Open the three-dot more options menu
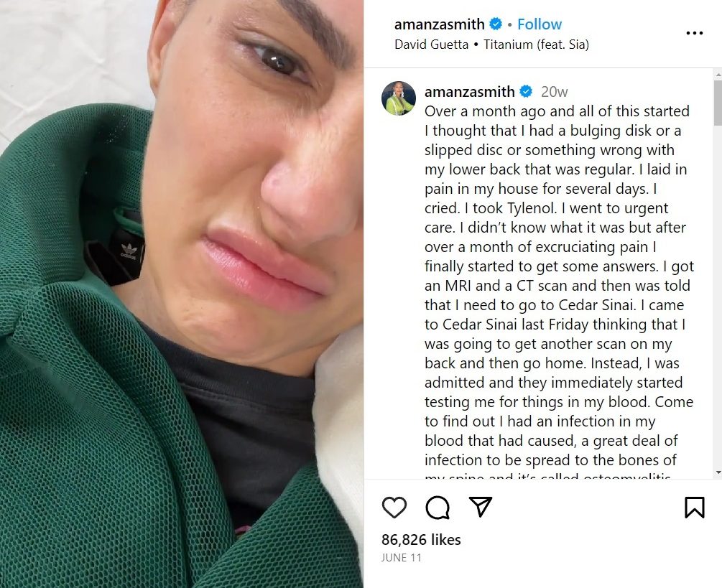Image resolution: width=722 pixels, height=588 pixels. pos(695,33)
